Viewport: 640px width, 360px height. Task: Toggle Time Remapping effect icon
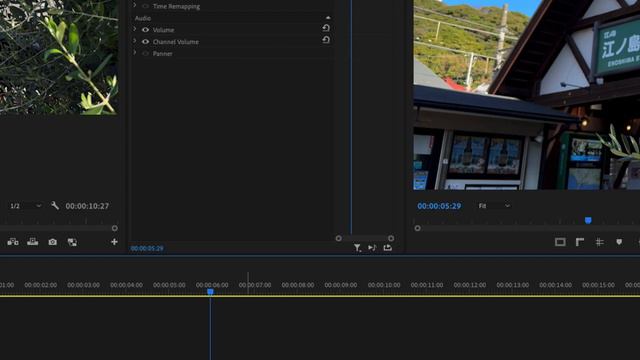pyautogui.click(x=145, y=6)
